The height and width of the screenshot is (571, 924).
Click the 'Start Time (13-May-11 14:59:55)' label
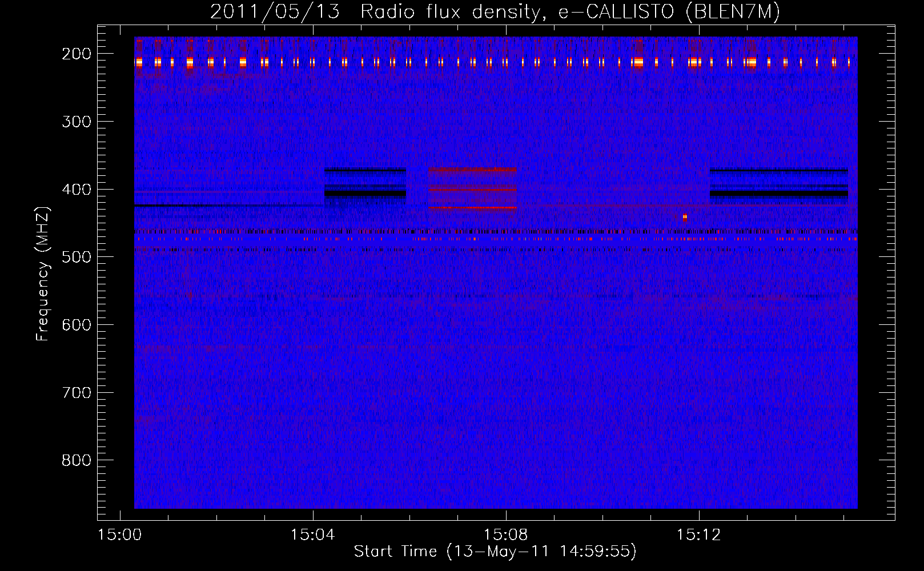coord(495,552)
